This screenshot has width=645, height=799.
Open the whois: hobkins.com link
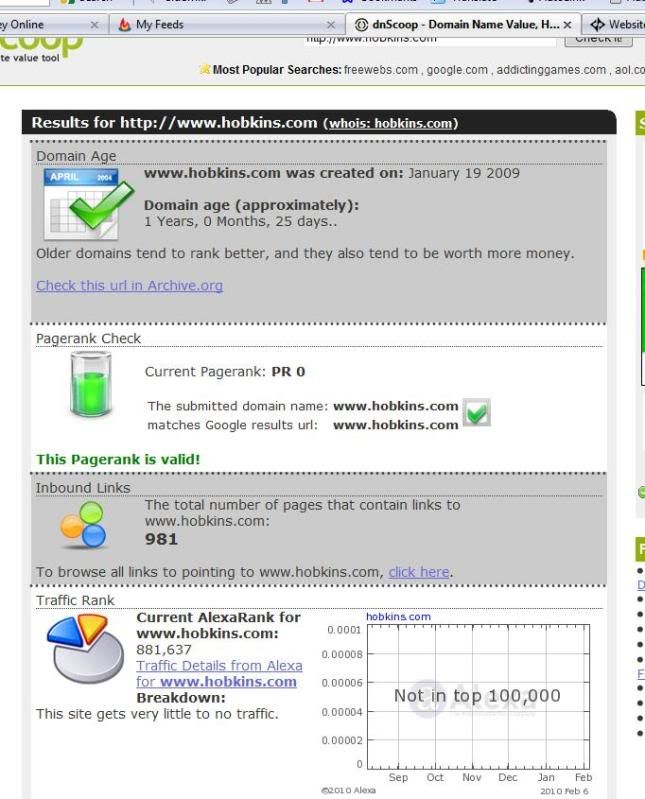click(x=390, y=123)
